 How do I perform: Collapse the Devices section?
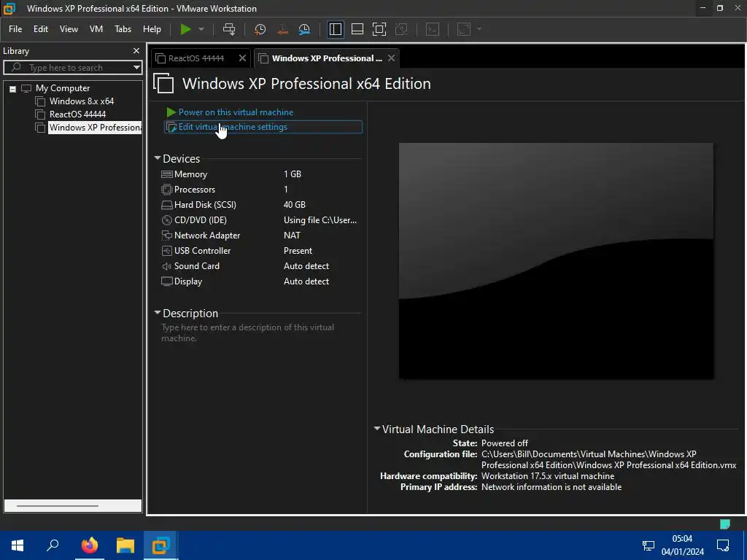pos(158,158)
